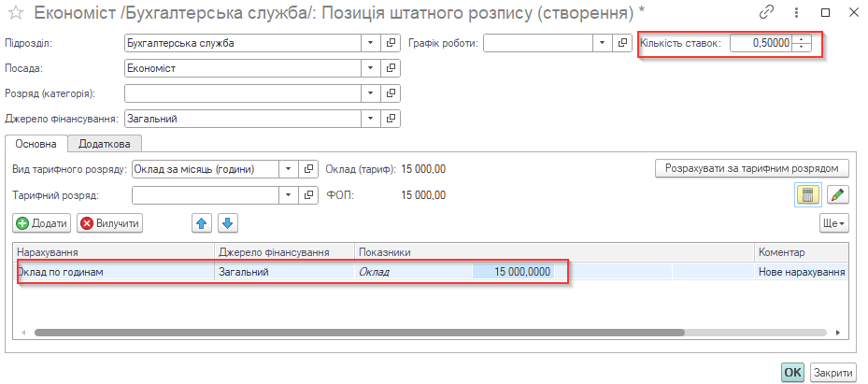Open the three-dot more actions menu
The width and height of the screenshot is (868, 384).
[x=797, y=13]
